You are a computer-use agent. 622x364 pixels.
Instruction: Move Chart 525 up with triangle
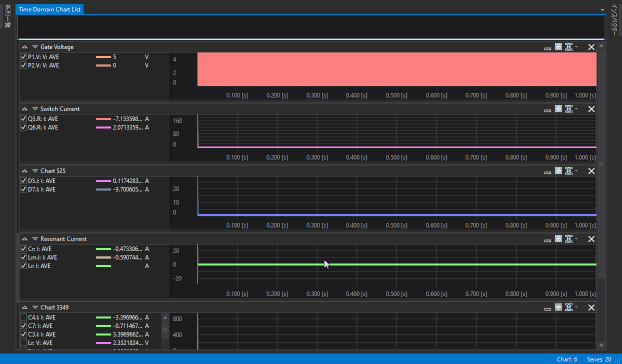click(x=25, y=171)
